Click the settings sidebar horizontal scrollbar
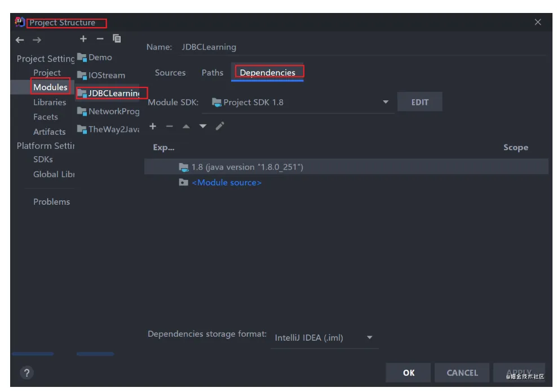Screen dimensions: 557x392 point(33,354)
